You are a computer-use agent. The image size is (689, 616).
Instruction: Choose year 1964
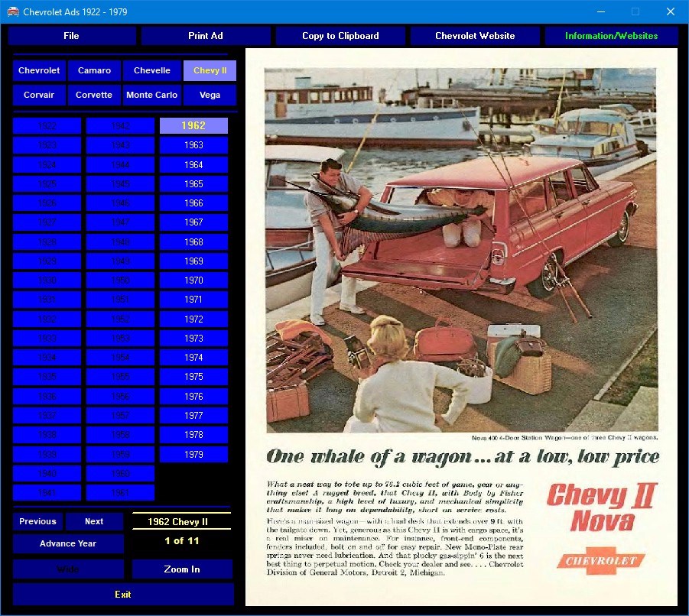193,164
